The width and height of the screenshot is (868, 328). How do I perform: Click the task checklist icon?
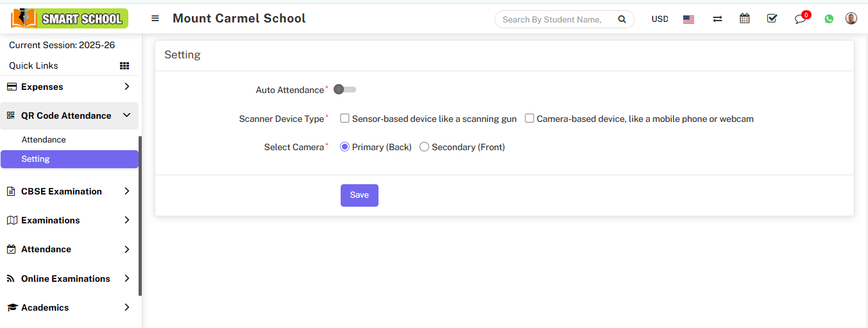772,19
